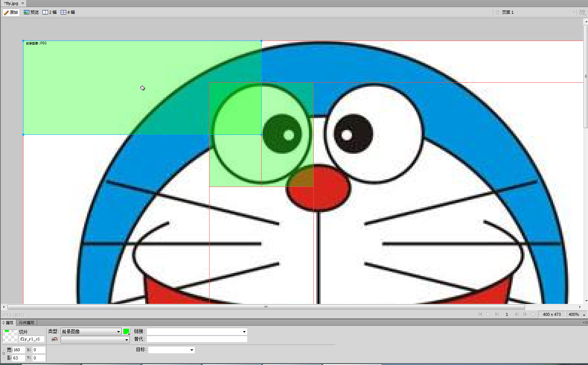Click the top-right handle of the selected slice
This screenshot has height=365, width=588.
(x=261, y=41)
